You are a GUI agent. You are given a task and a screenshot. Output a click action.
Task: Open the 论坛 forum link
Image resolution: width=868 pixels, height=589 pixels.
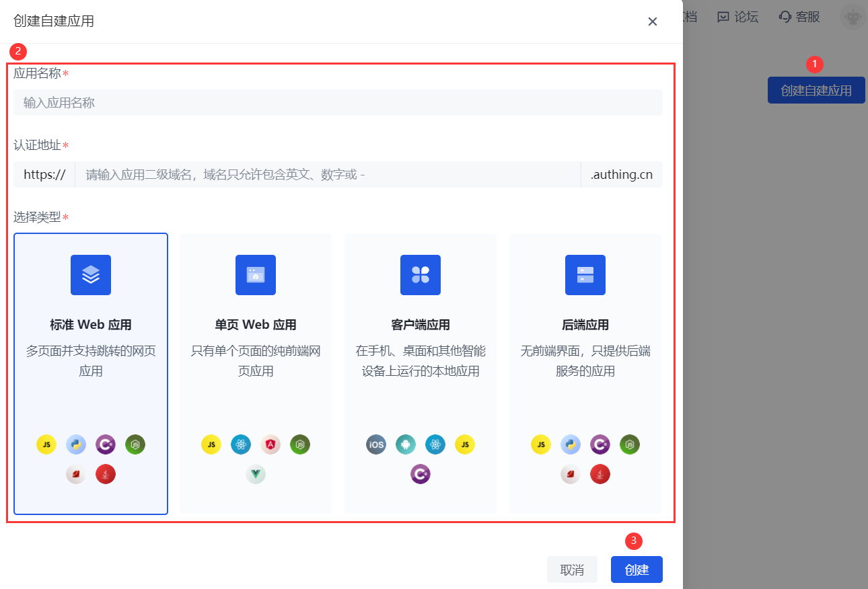738,17
